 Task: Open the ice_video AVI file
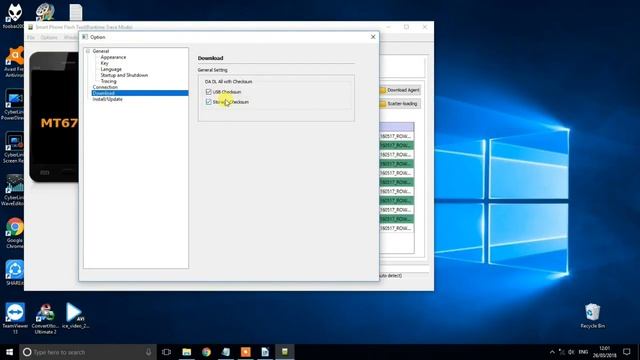(75, 316)
